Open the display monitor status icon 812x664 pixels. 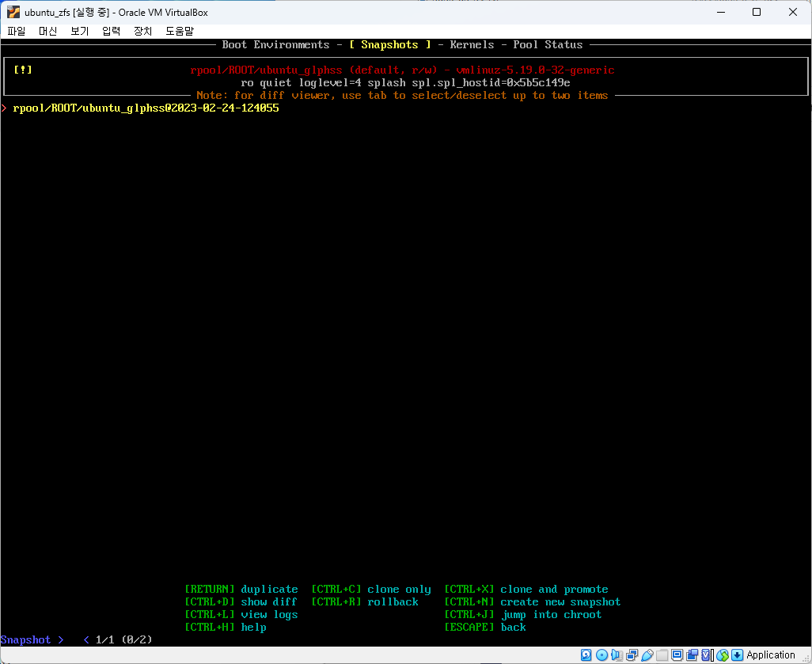click(677, 655)
